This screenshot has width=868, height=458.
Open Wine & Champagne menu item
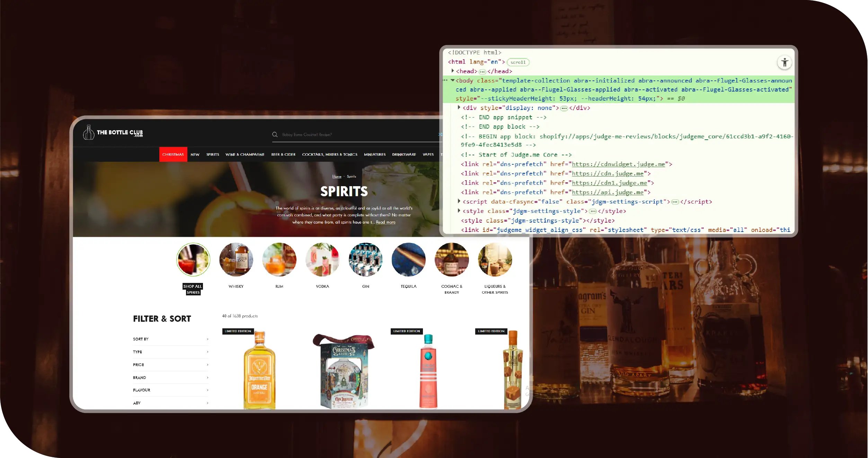[245, 155]
